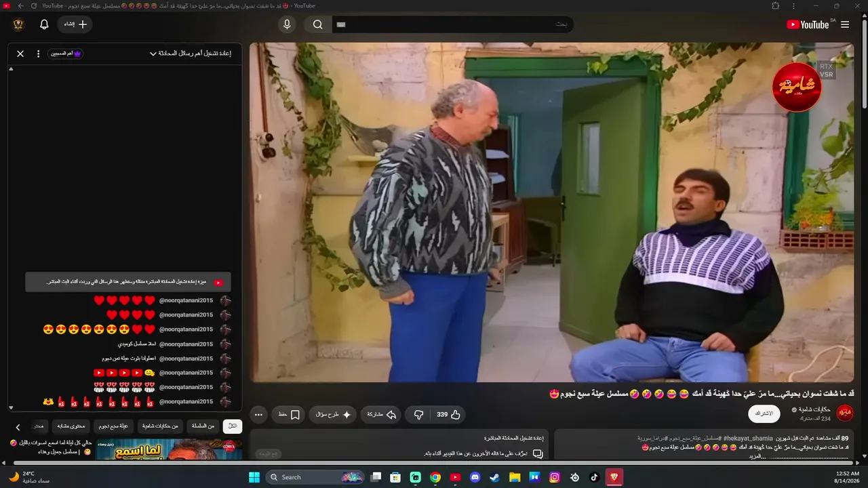Select the محتوى مشابه filter chip

[71, 426]
